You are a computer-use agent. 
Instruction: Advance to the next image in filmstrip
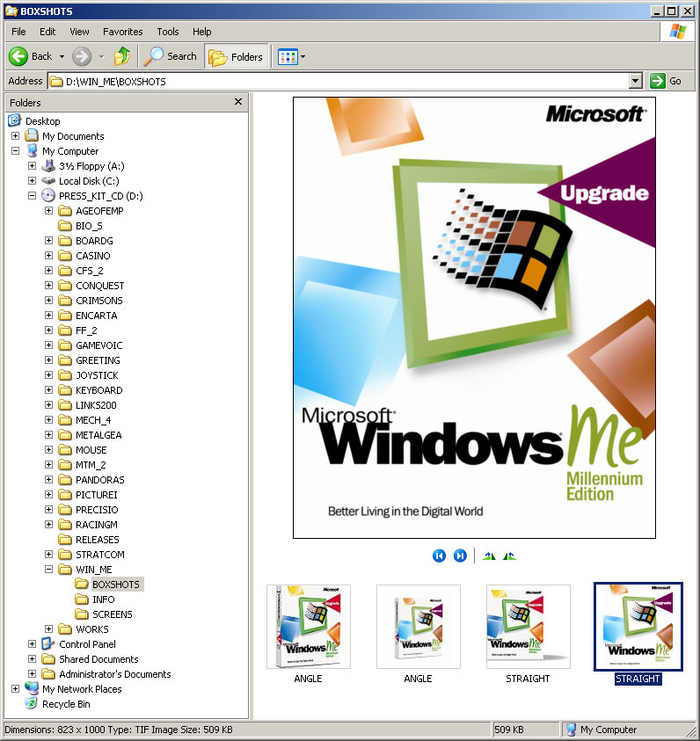(x=459, y=556)
